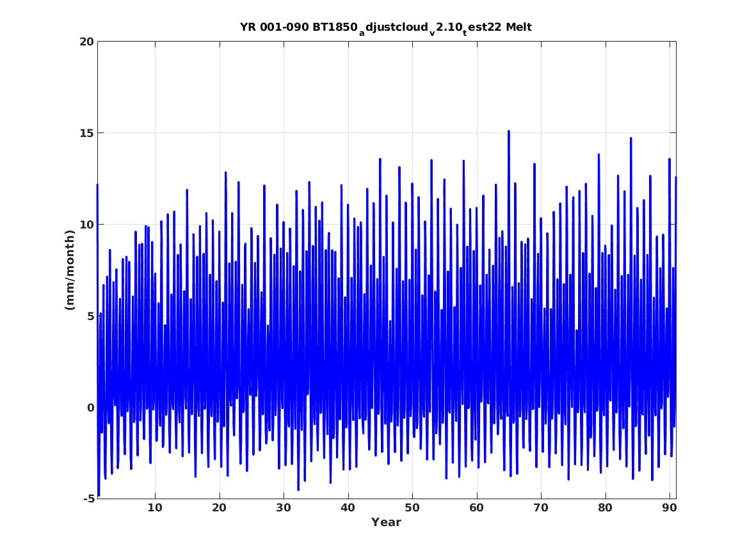This screenshot has width=747, height=560.
Task: Click the highest blue melt peak near year 65
Action: point(509,131)
